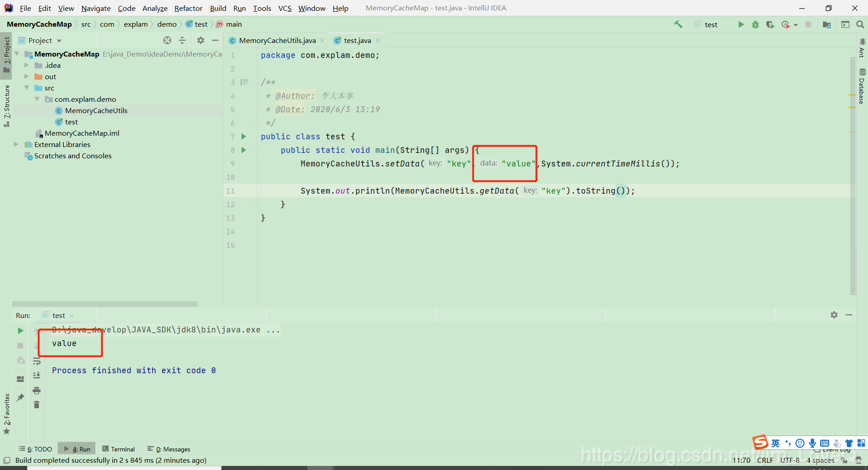Collapse the com.explam.demo package
The height and width of the screenshot is (470, 868).
pyautogui.click(x=37, y=99)
